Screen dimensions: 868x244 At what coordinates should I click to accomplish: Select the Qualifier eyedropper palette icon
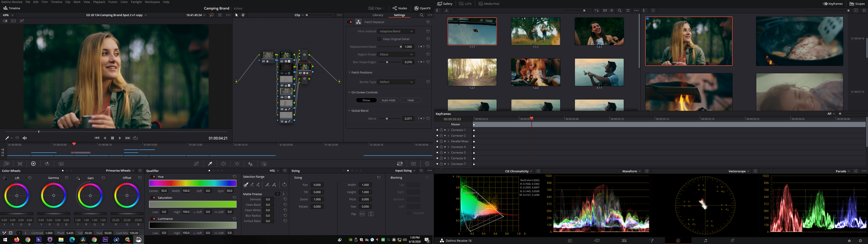[x=210, y=164]
